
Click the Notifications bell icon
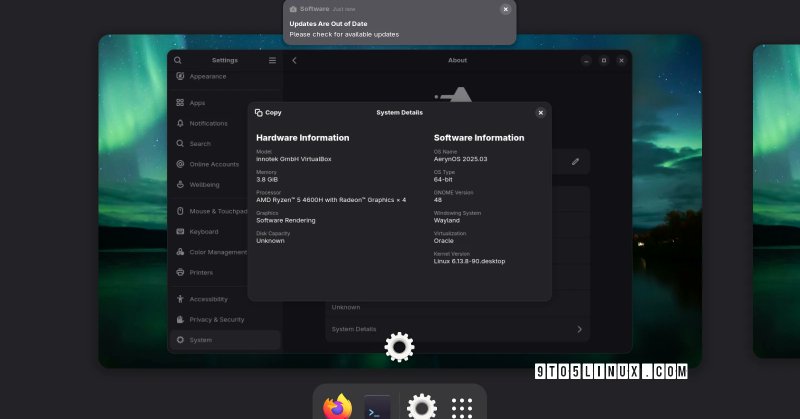180,124
